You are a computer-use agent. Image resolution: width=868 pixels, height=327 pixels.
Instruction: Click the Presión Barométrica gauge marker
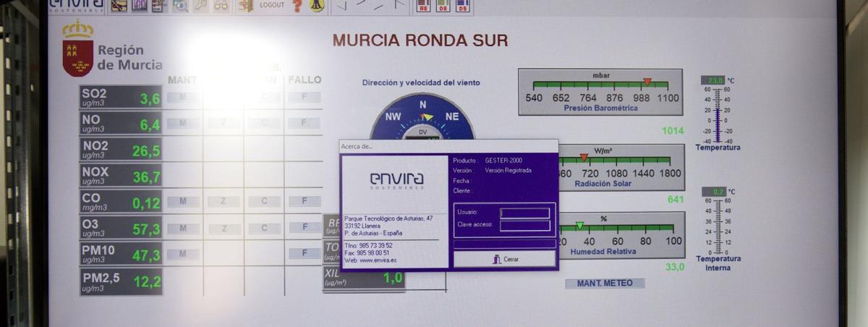tap(647, 82)
